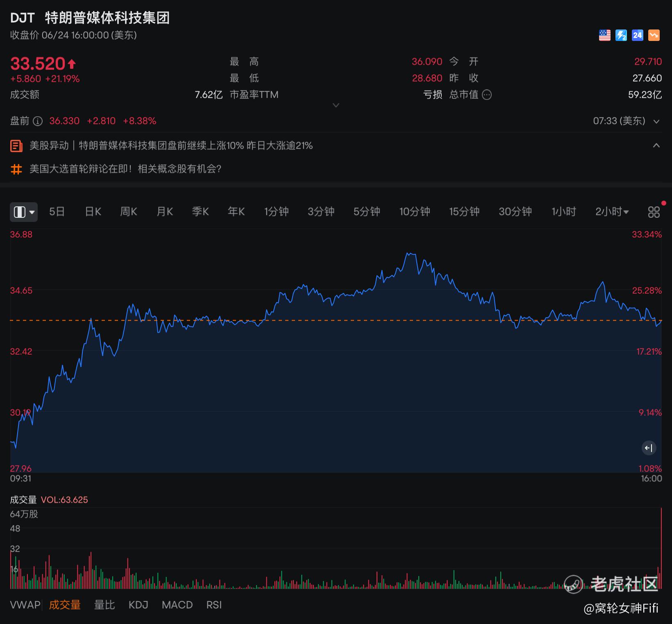The image size is (672, 624).
Task: Click the price change +21.19%
Action: (62, 79)
